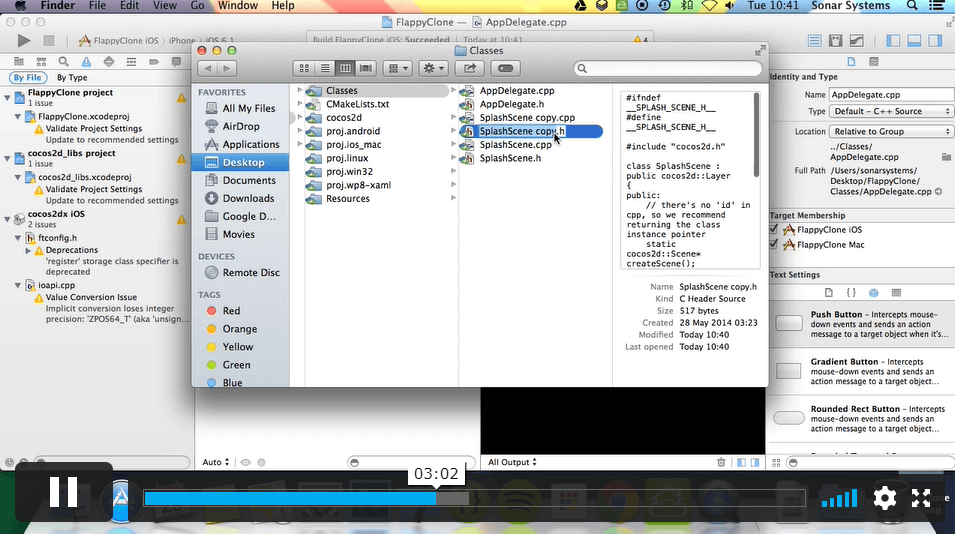Seek on the video progress bar
955x534 pixels.
coord(474,499)
